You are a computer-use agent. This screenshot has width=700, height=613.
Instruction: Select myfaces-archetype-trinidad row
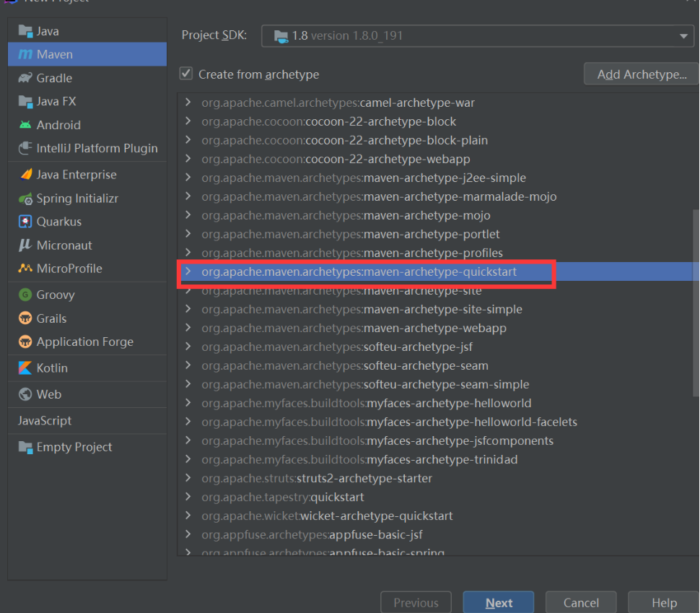pyautogui.click(x=437, y=459)
